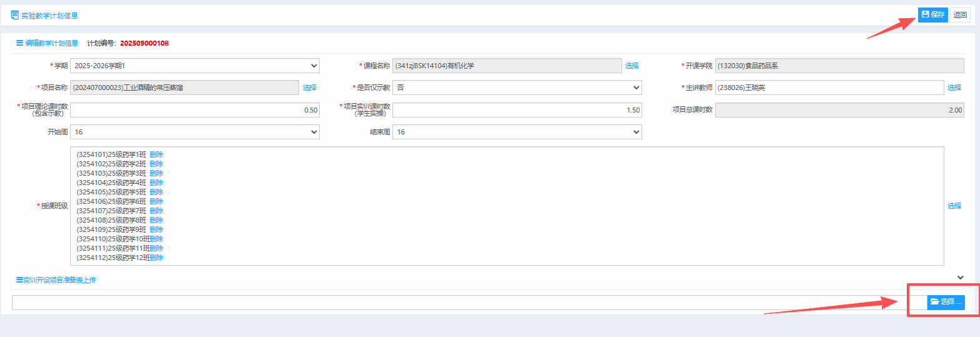980x337 pixels.
Task: Delete class 25级药学6班 from list
Action: pos(156,201)
